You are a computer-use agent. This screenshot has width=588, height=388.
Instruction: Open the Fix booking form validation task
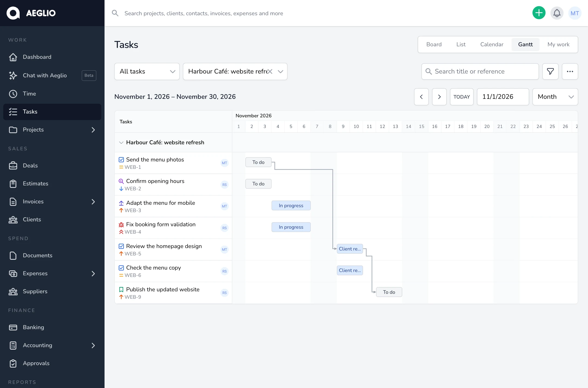tap(161, 224)
